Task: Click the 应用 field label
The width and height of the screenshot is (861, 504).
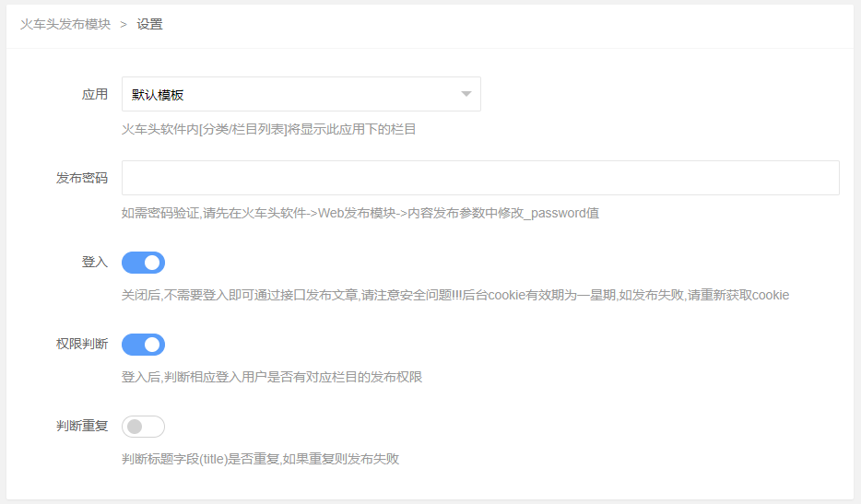Action: [x=95, y=94]
